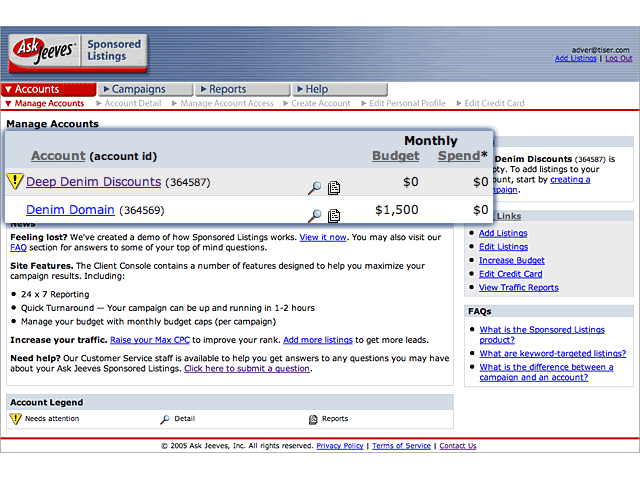Click the Reports legend document icon
Viewport: 640px width, 480px height.
click(313, 419)
